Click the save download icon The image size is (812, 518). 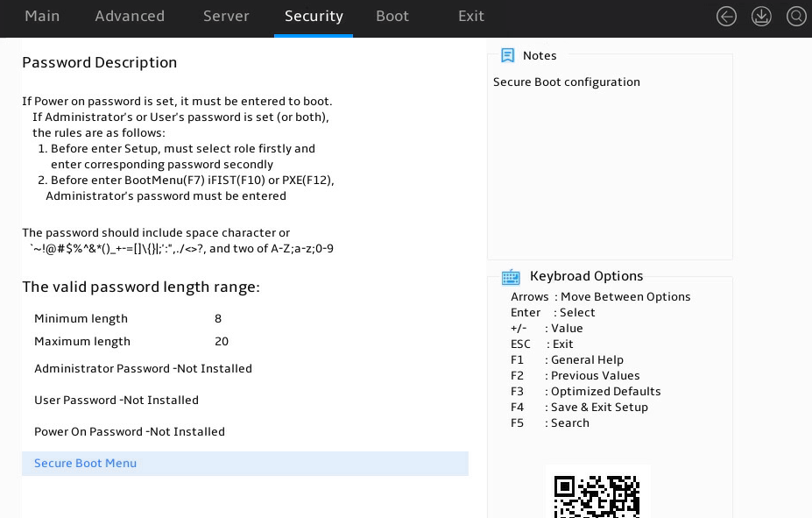click(760, 17)
